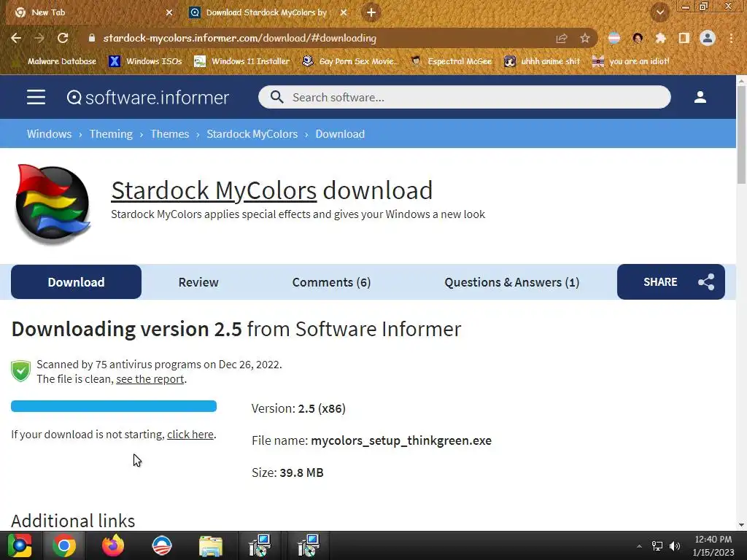
Task: Go to Stardock MyColors breadcrumb
Action: 252,134
